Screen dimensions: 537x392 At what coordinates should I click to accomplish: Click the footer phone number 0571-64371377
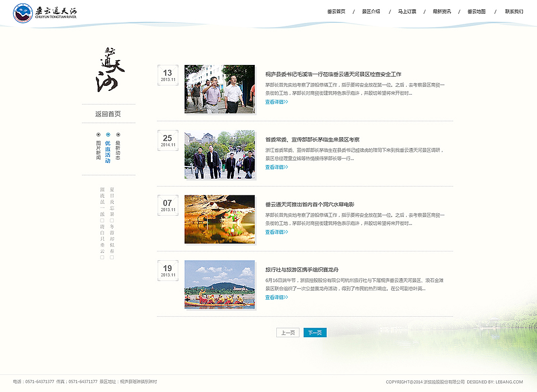click(x=40, y=382)
